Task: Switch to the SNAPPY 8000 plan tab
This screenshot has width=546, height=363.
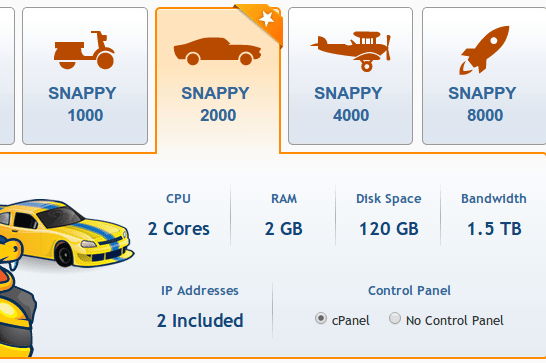Action: (484, 76)
